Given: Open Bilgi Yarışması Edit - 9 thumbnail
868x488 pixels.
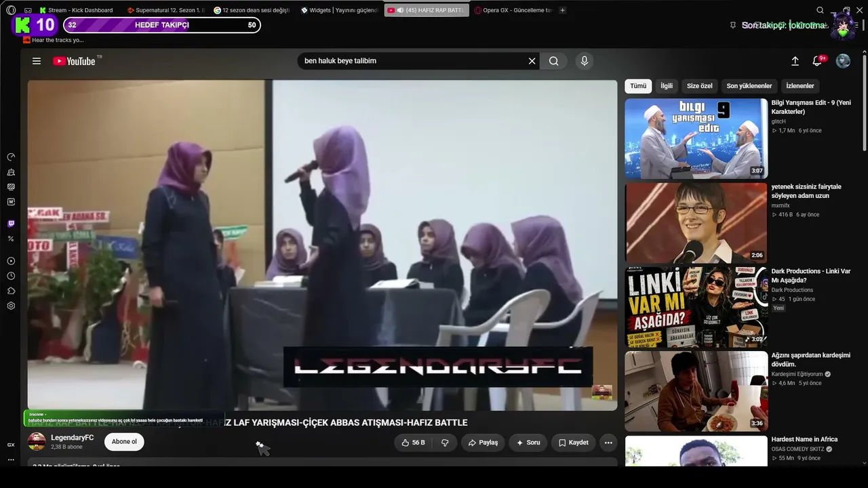Looking at the screenshot, I should [x=696, y=139].
